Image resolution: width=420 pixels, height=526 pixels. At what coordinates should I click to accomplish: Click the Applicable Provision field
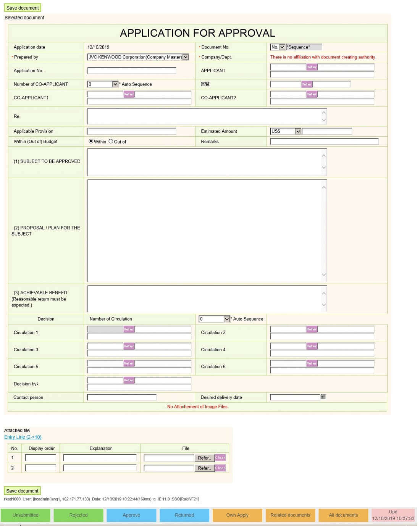point(132,131)
